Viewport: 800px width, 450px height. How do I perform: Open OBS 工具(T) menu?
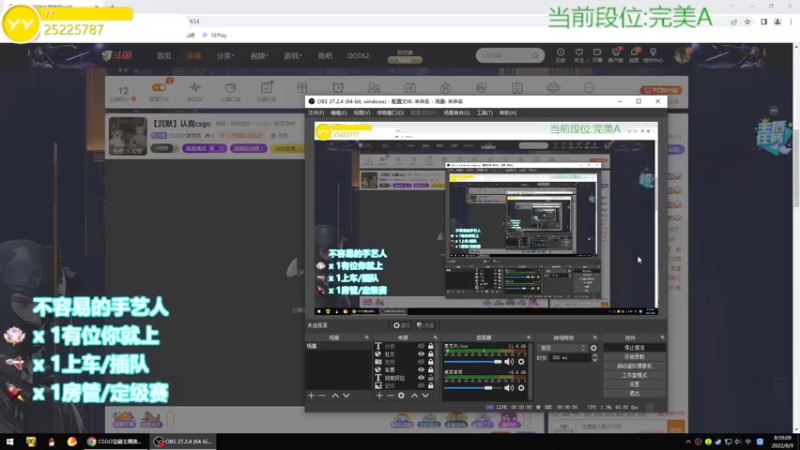click(484, 113)
